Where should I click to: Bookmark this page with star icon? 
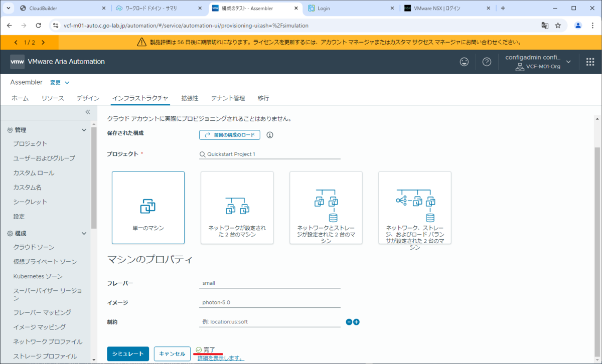(x=558, y=25)
